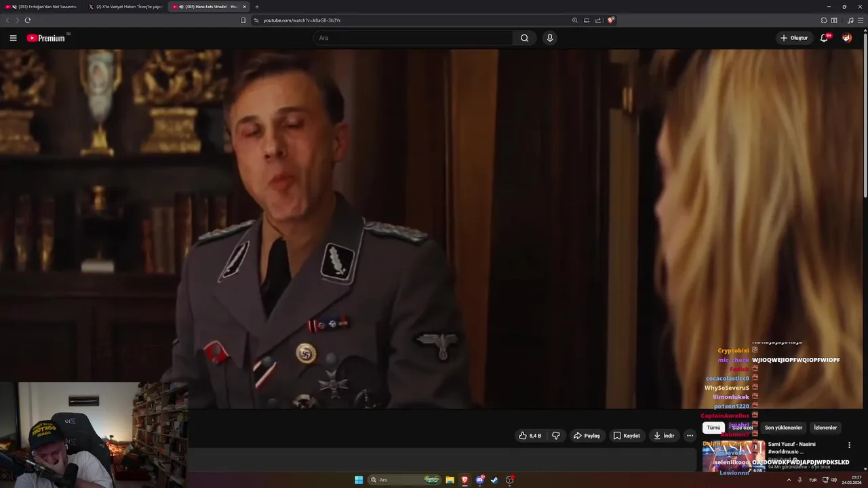Open the media control music note icon
The image size is (868, 488).
point(850,20)
